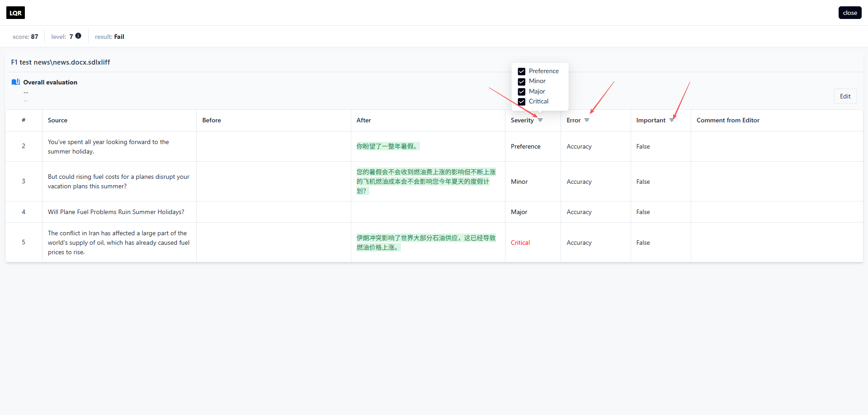Click the Overall evaluation heading
868x415 pixels.
(50, 82)
